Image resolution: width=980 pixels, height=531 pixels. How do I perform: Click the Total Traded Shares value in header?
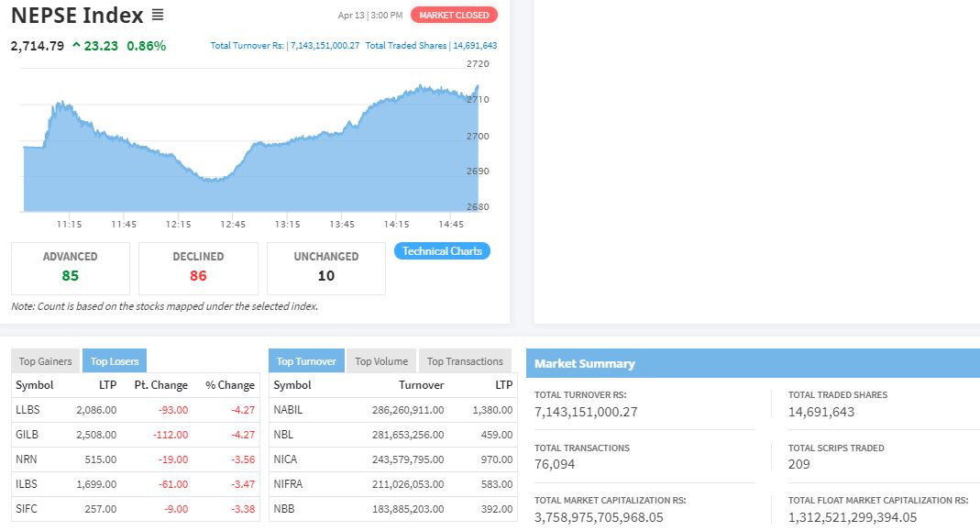point(475,45)
